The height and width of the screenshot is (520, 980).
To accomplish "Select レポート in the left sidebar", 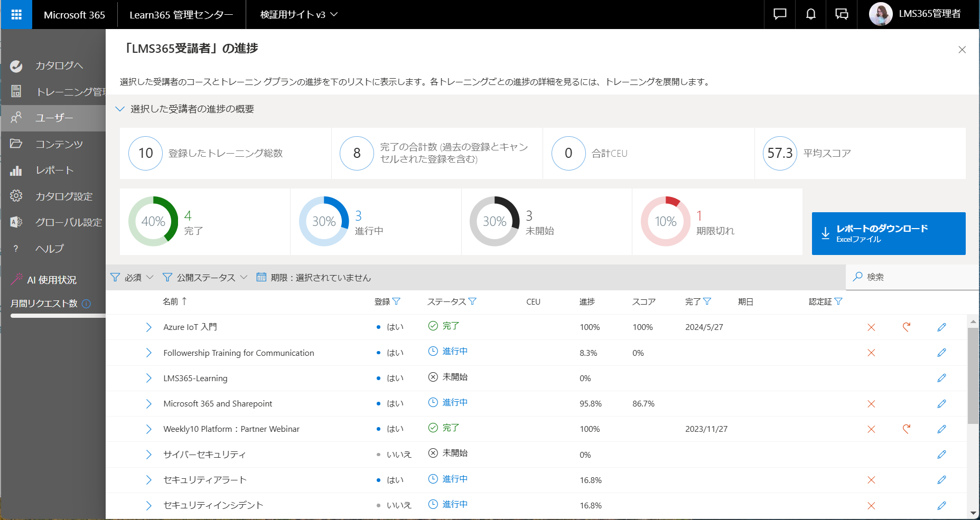I will click(x=54, y=170).
